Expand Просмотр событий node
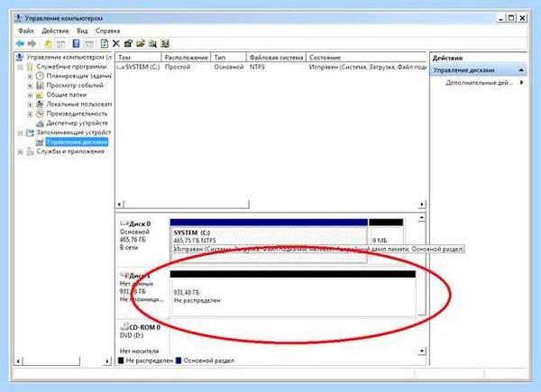541x392 pixels. coord(30,86)
